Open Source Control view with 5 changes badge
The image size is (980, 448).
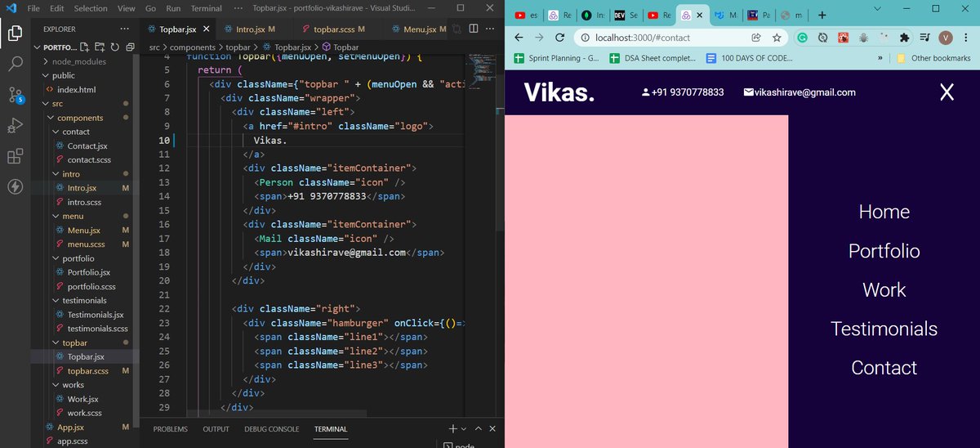point(15,95)
